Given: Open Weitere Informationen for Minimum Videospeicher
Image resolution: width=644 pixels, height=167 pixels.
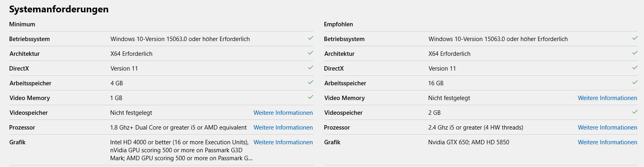Looking at the screenshot, I should pos(283,113).
